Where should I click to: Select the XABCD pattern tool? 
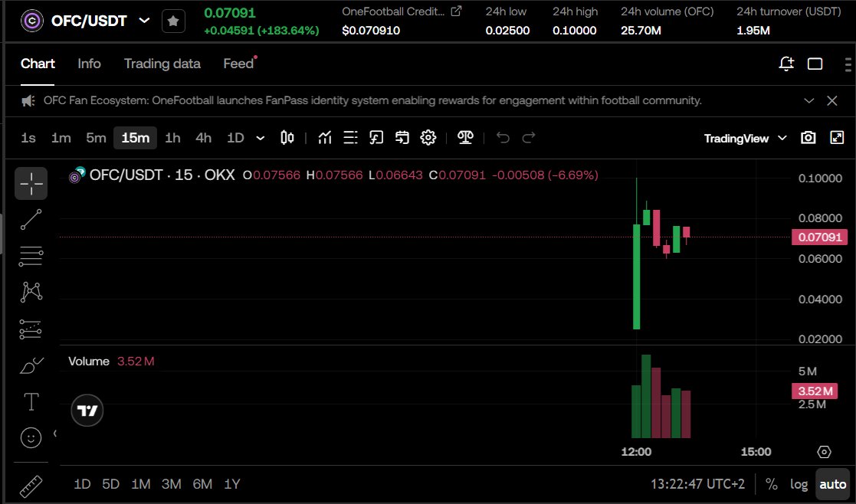[31, 292]
